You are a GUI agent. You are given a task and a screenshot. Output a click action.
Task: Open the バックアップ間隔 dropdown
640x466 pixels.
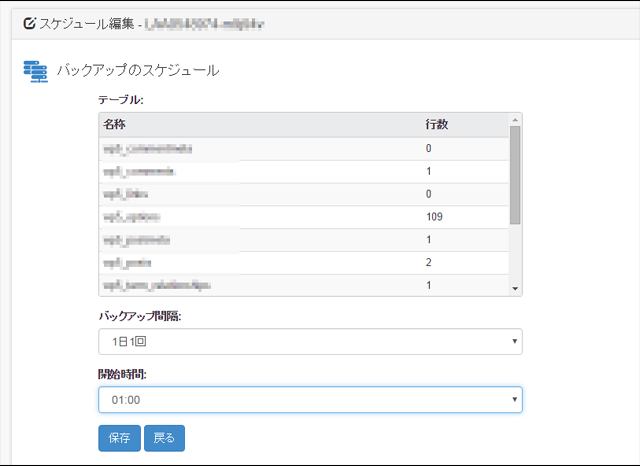tap(310, 341)
